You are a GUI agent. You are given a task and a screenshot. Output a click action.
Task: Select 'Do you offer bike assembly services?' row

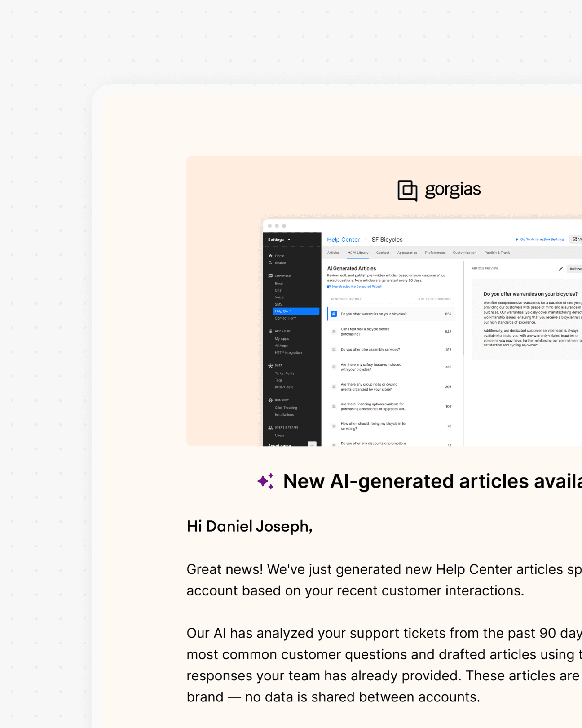click(x=391, y=350)
